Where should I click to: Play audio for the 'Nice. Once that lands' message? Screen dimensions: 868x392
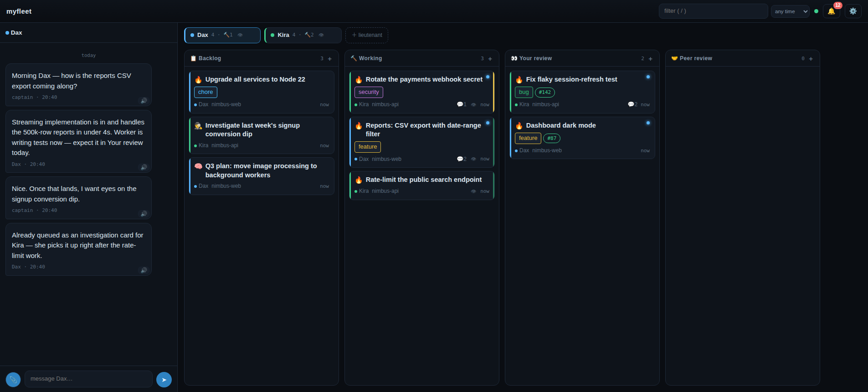144,213
